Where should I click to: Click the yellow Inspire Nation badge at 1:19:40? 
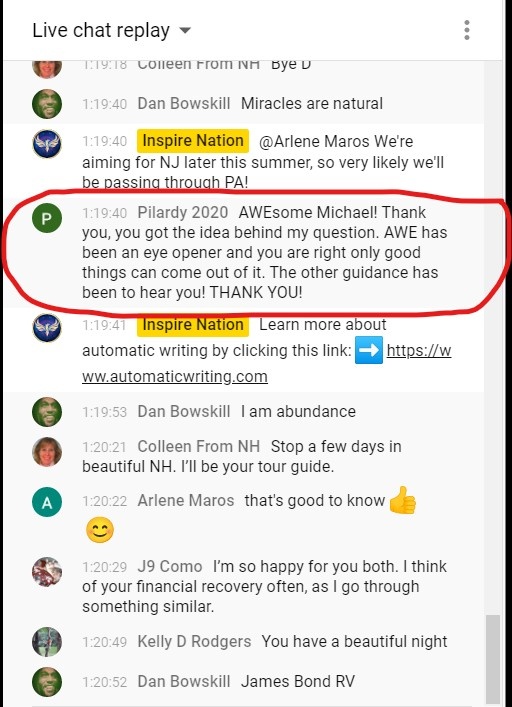(193, 141)
